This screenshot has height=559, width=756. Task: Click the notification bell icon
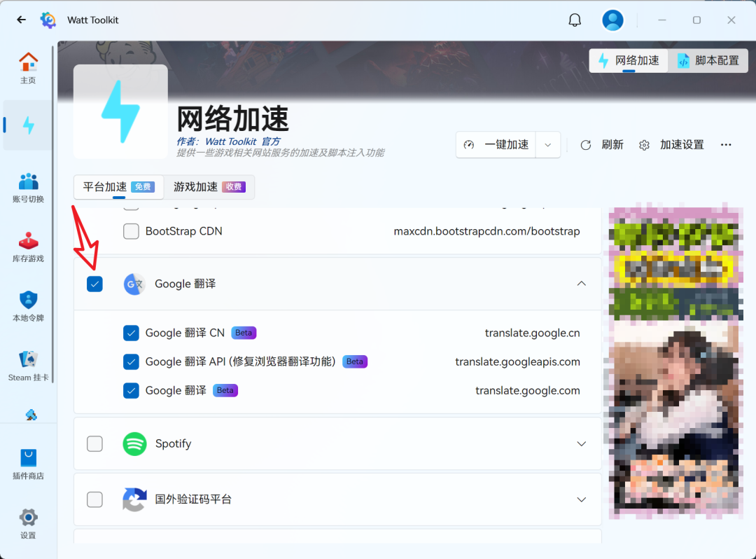click(575, 20)
